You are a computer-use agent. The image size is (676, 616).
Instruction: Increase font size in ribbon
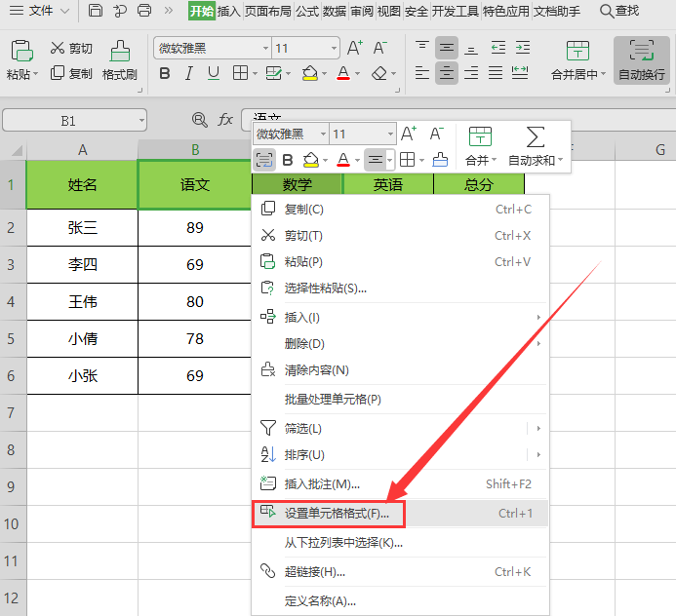(x=355, y=48)
